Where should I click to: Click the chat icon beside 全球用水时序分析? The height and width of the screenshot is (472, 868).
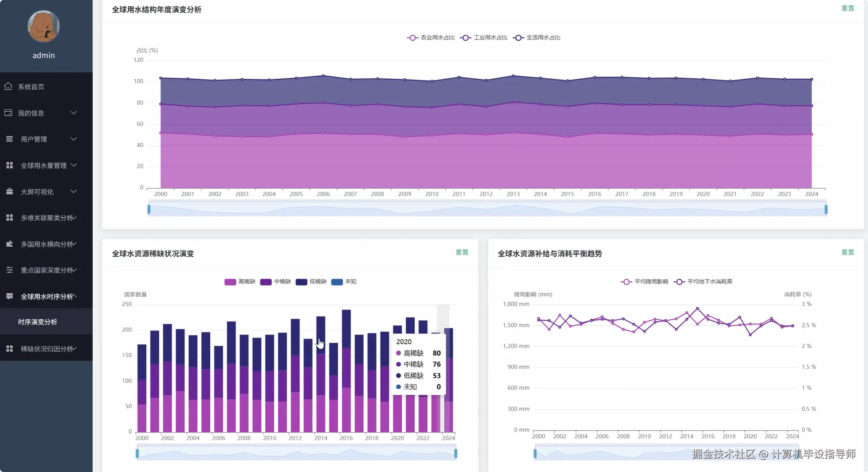[9, 296]
